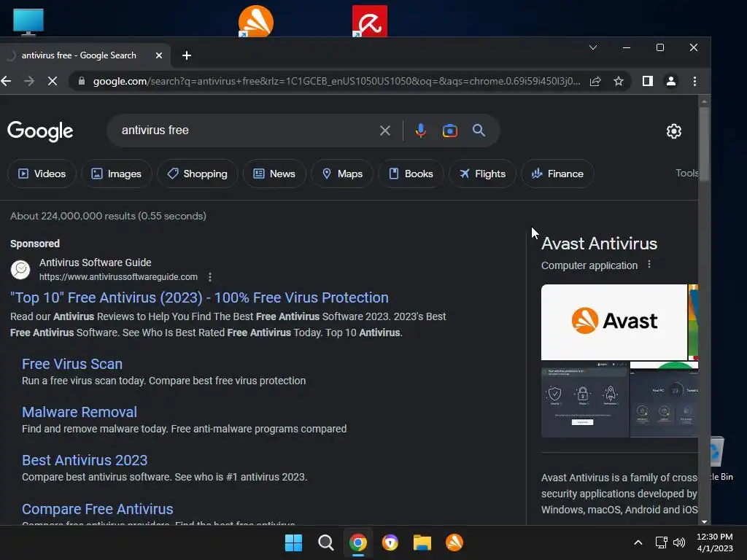Open the Compare Free Antivirus link

click(98, 509)
